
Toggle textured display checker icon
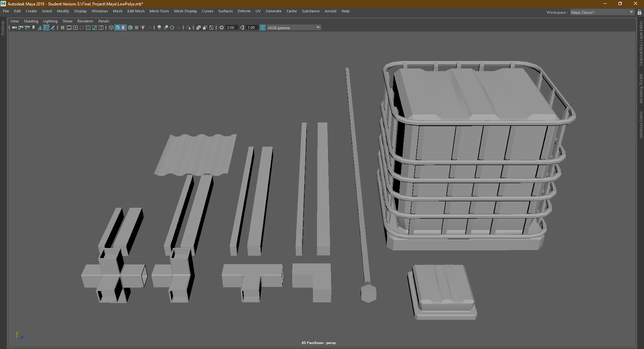136,28
